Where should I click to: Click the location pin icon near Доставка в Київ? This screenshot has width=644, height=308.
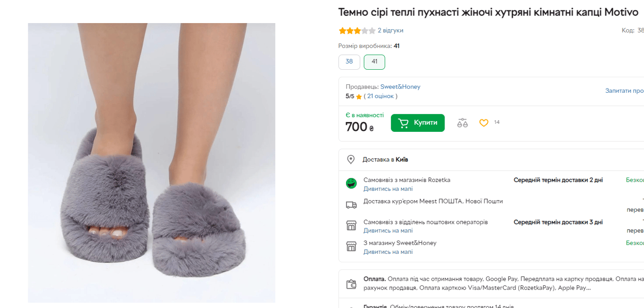coord(351,159)
